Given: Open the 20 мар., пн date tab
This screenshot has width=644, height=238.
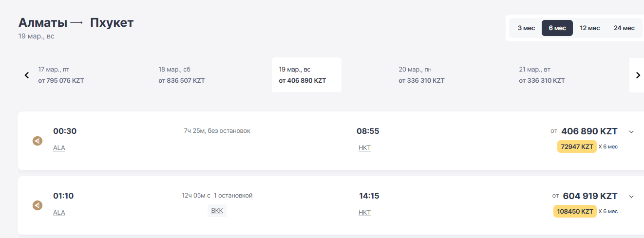Looking at the screenshot, I should click(421, 75).
